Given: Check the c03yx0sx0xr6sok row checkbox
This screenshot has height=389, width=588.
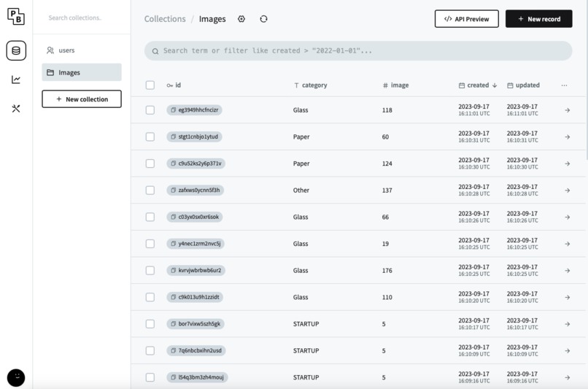Looking at the screenshot, I should click(150, 217).
